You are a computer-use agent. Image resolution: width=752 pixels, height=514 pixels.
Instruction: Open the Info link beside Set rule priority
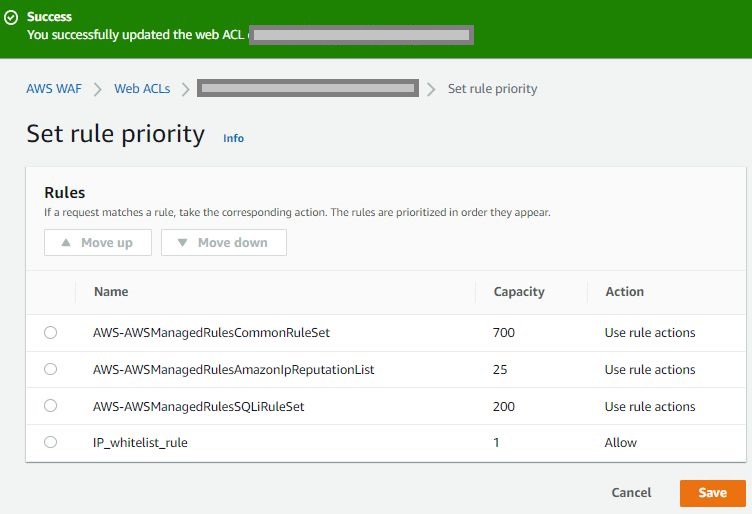click(234, 138)
